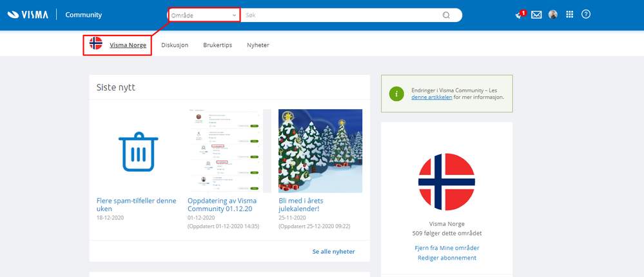This screenshot has width=644, height=277.
Task: Click the Community header link
Action: point(84,15)
